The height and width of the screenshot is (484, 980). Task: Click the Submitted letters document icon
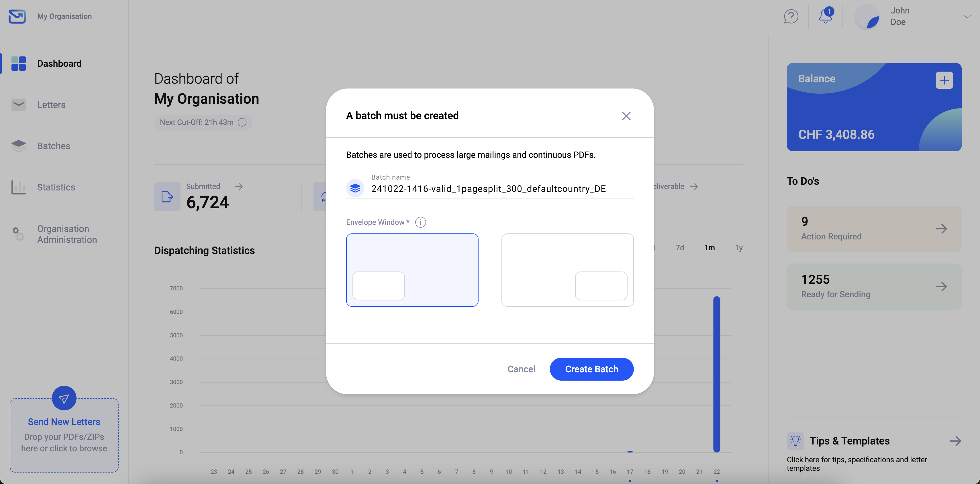coord(167,196)
